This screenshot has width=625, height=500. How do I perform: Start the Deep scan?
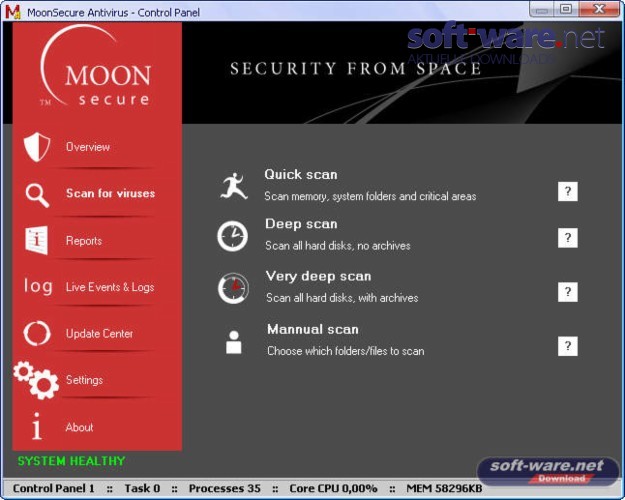(301, 224)
